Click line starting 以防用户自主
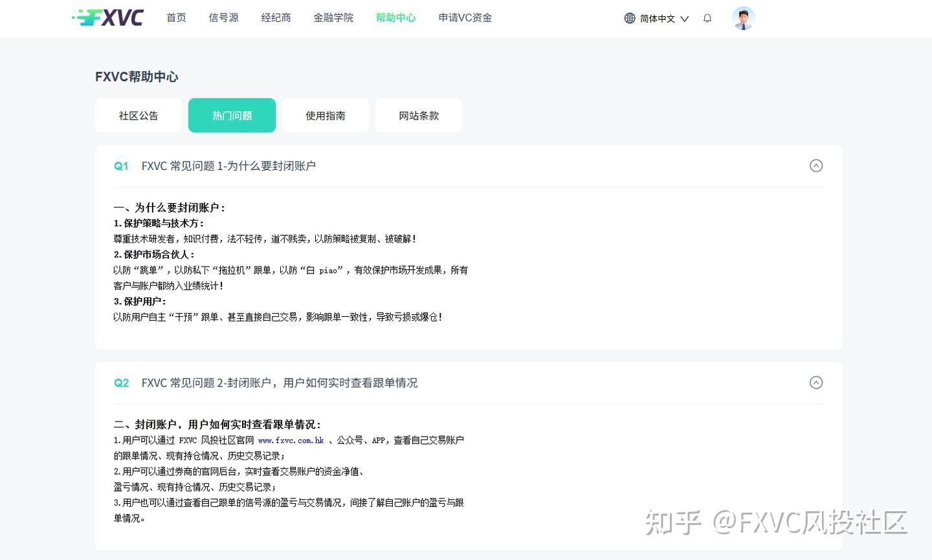Screen dimensions: 932x560 pyautogui.click(x=278, y=317)
